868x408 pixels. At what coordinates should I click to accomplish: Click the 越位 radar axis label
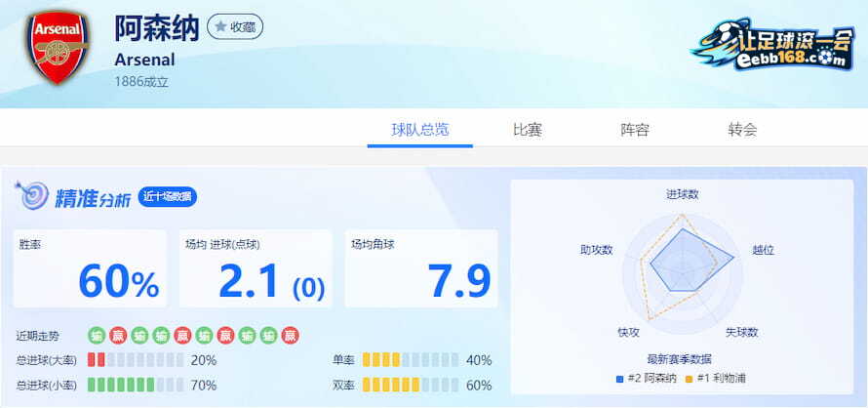click(x=763, y=250)
